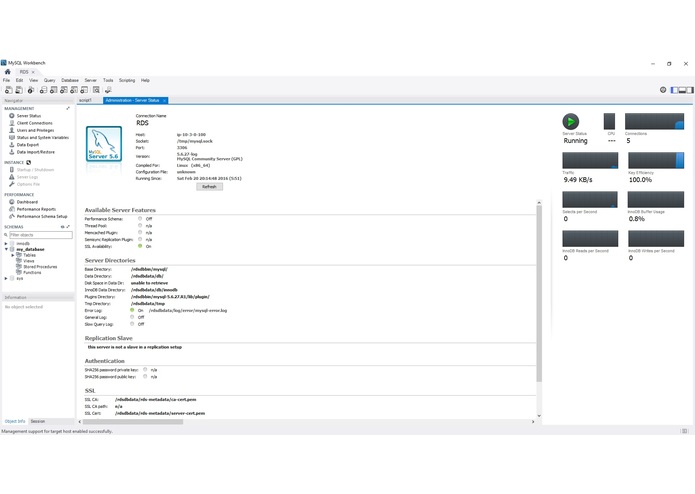The image size is (695, 494).
Task: Switch to the script1 tab
Action: pos(85,101)
